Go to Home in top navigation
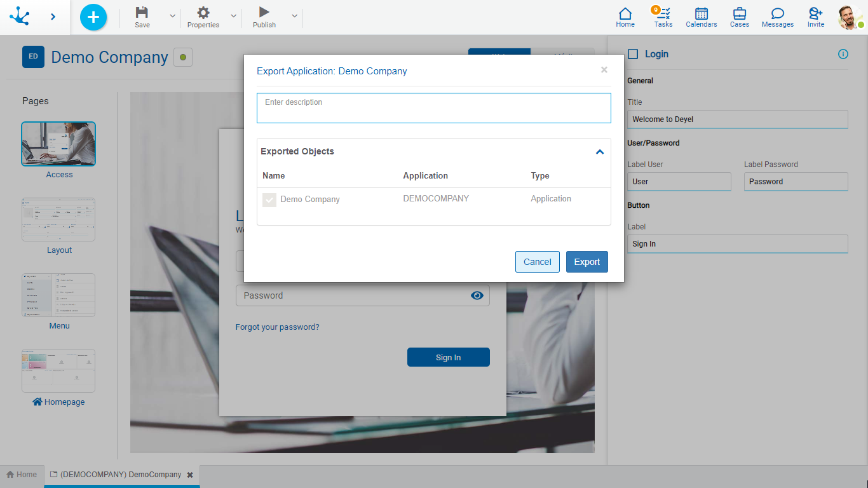Viewport: 868px width, 488px height. click(625, 17)
